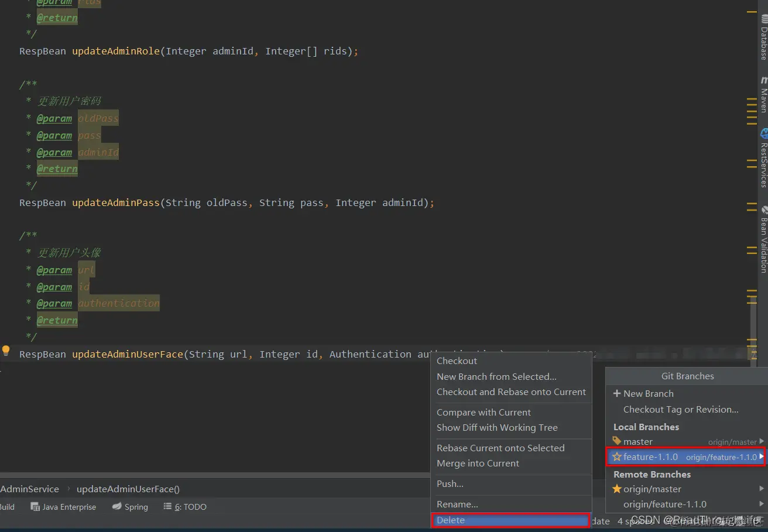The height and width of the screenshot is (532, 768).
Task: Select the origin/feature-1.1.0 remote branch name
Action: 665,504
